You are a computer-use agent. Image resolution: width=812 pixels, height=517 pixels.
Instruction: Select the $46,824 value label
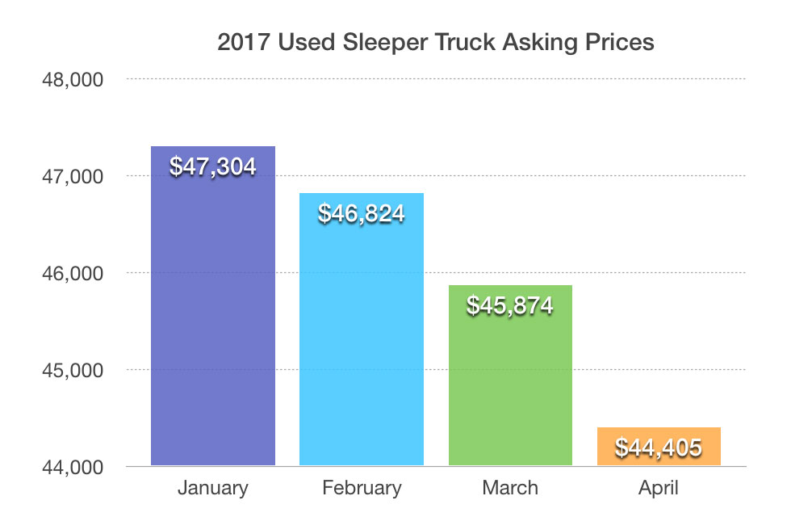pos(362,214)
